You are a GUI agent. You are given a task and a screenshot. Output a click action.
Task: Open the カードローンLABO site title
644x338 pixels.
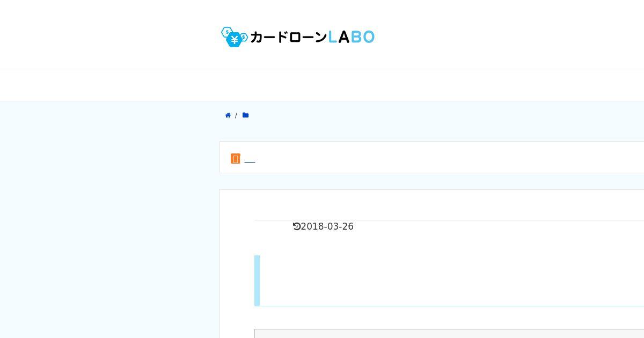tap(298, 36)
